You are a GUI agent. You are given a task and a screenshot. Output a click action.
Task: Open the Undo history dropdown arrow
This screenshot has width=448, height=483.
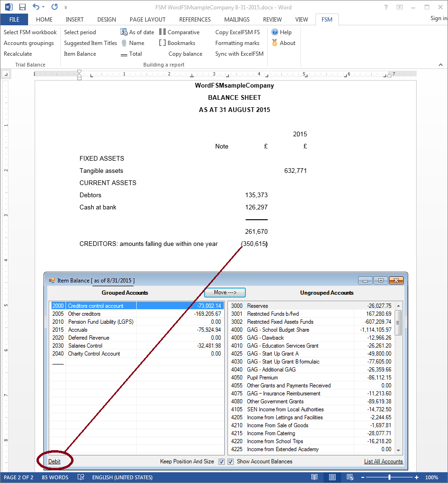(44, 7)
